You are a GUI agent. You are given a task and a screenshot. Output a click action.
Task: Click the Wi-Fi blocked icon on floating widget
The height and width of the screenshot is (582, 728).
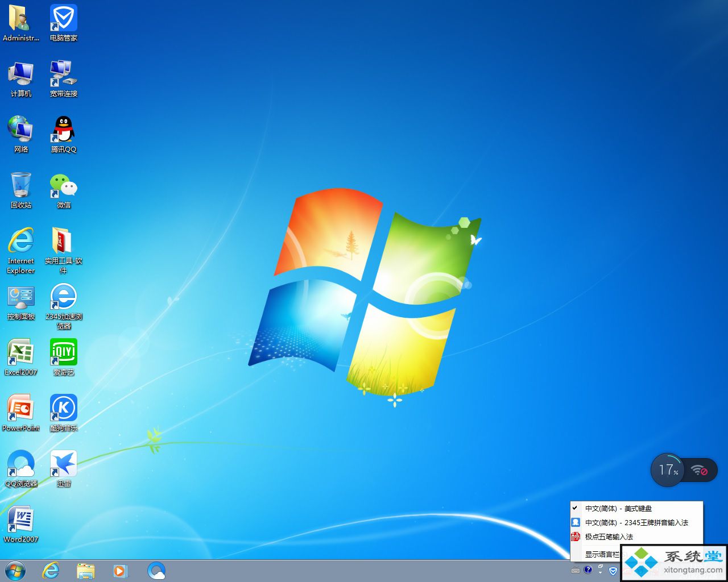point(700,470)
